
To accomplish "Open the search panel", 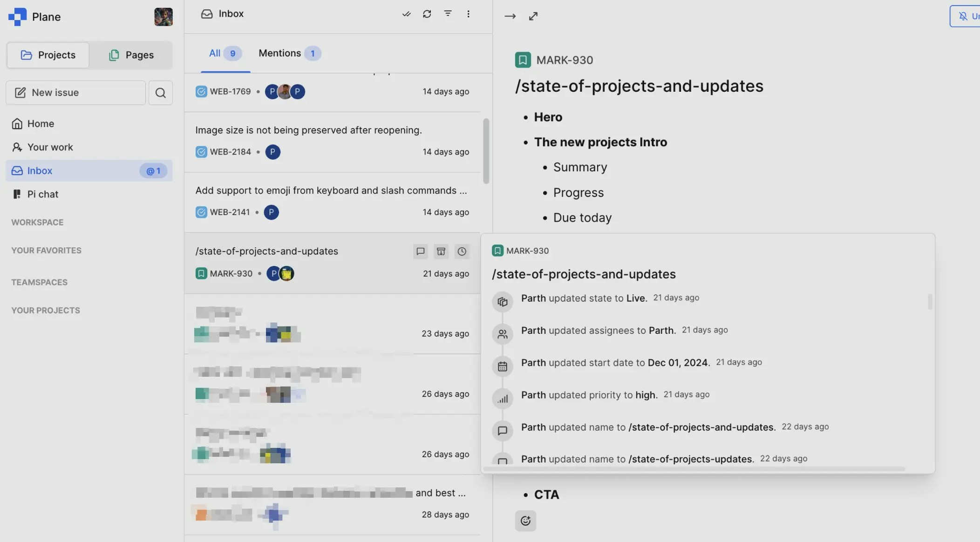I will pyautogui.click(x=160, y=93).
